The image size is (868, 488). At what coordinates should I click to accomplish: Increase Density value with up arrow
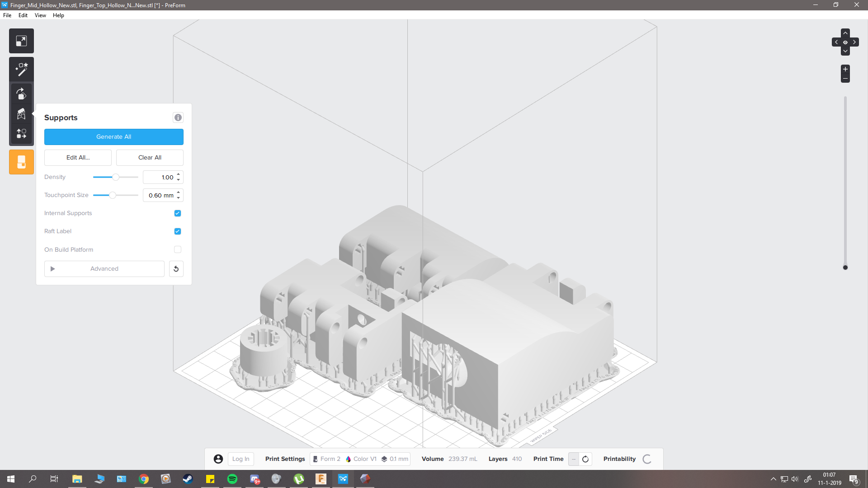click(179, 174)
